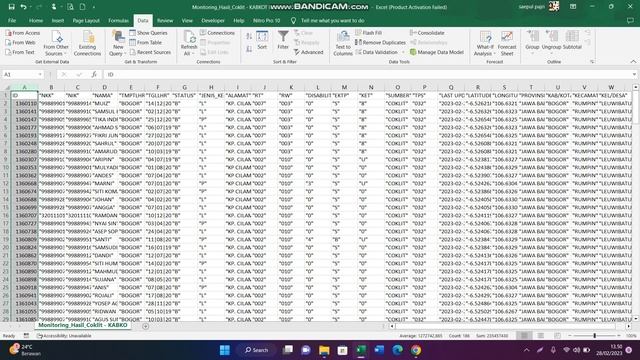Apply Flash Fill
Viewport: 640px width, 360px height.
(369, 33)
